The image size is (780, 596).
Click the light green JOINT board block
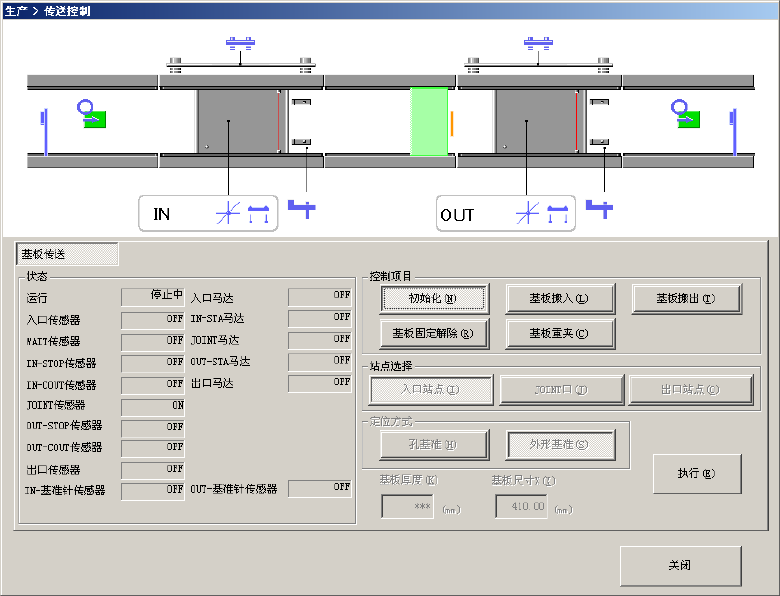[429, 121]
